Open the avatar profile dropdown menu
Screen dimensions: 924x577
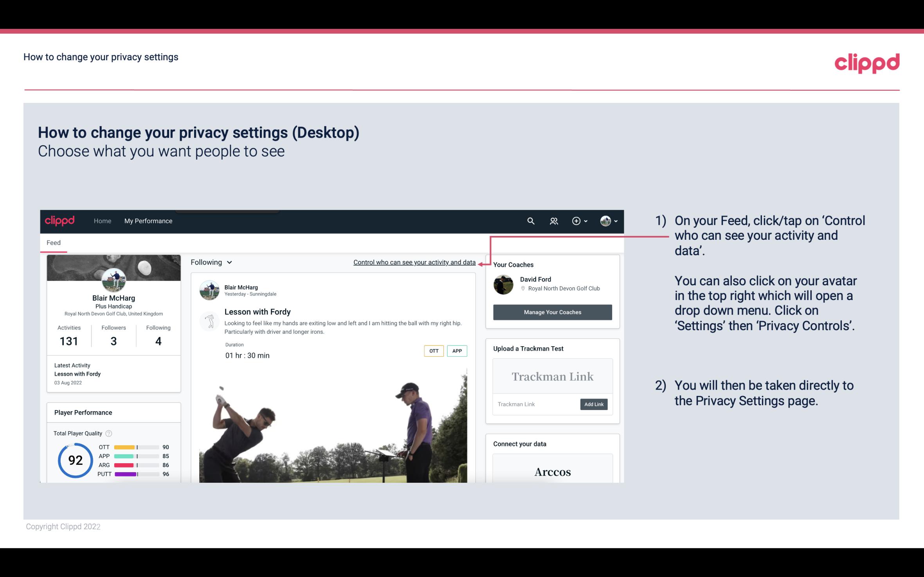point(606,221)
